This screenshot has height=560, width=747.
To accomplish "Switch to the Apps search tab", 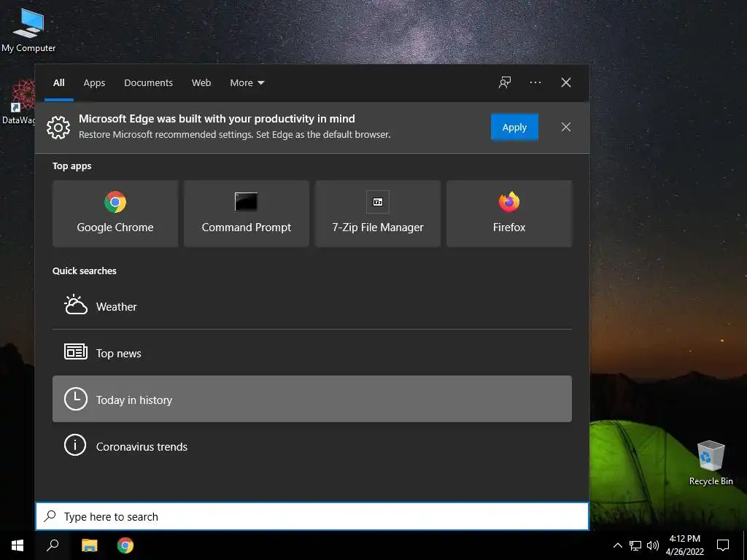I will [x=94, y=83].
